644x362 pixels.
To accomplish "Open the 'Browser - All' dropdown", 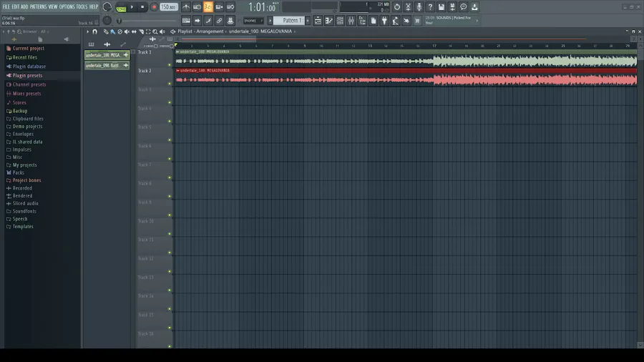I will point(36,31).
